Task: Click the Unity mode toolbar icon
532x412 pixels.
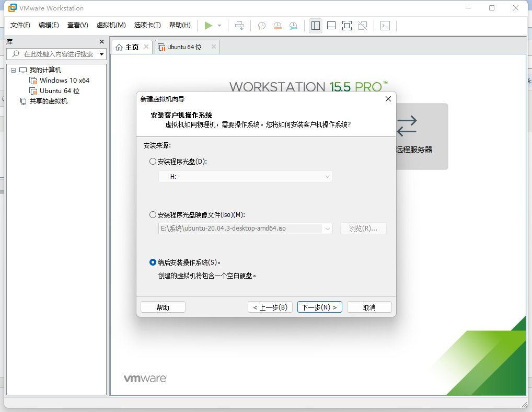Action: click(363, 26)
